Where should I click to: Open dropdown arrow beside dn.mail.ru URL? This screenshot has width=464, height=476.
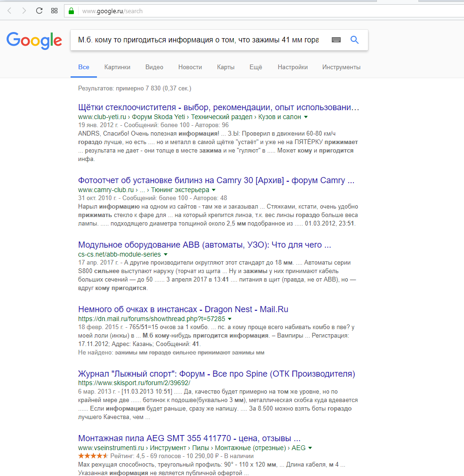tap(230, 319)
